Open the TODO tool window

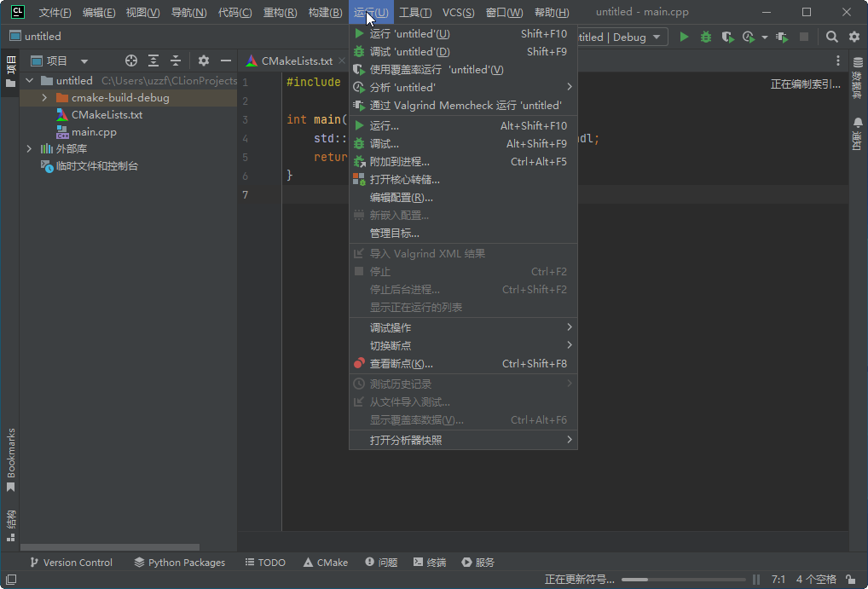pos(265,563)
